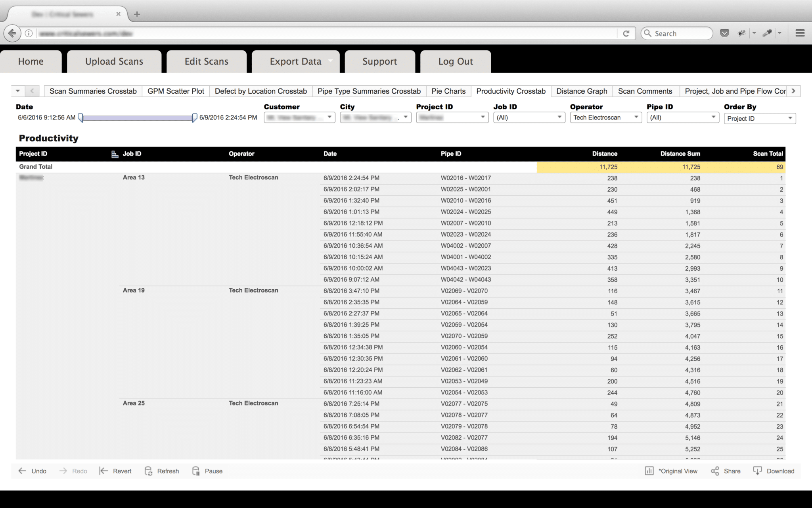Click the browser back arrow
The height and width of the screenshot is (508, 812).
pyautogui.click(x=12, y=33)
